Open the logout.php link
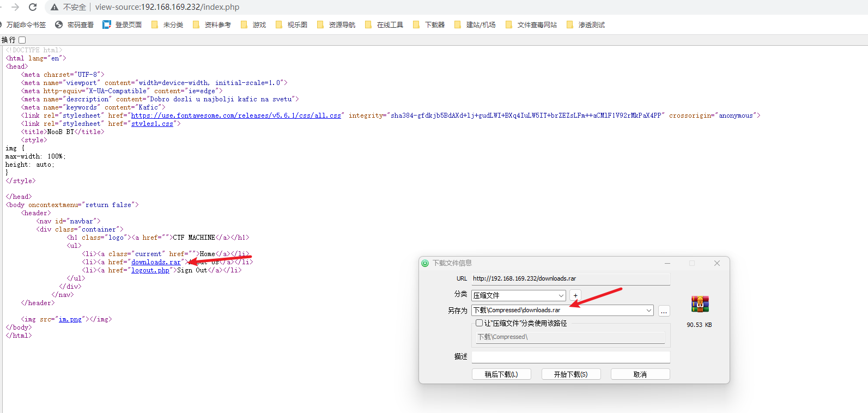 (x=150, y=270)
